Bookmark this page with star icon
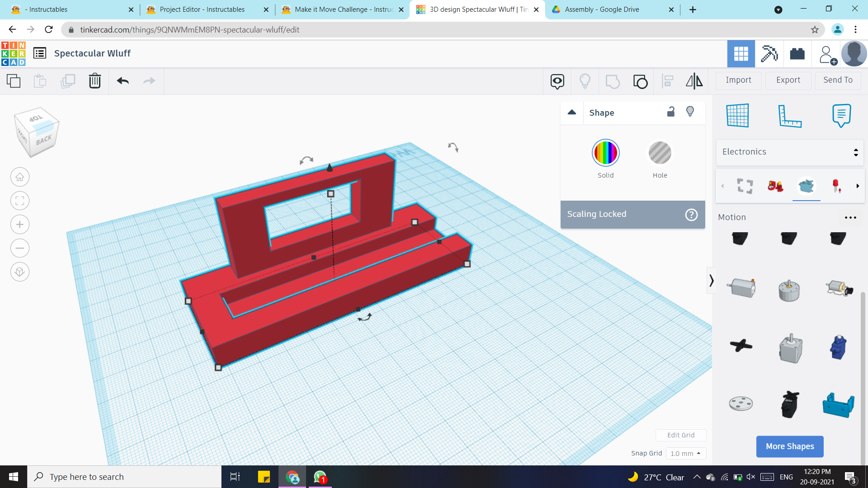 tap(815, 30)
